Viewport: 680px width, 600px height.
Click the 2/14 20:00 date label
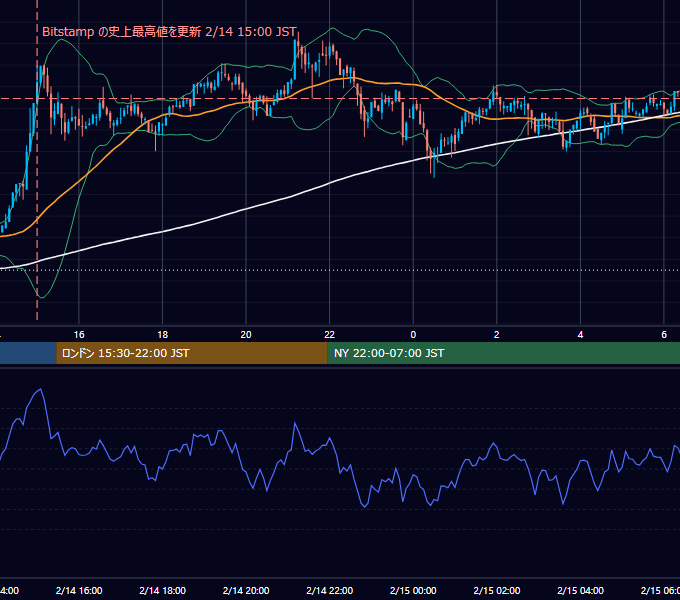[x=246, y=590]
